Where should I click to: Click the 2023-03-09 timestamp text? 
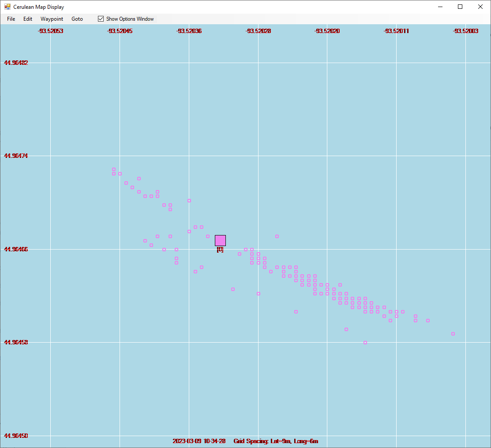[x=199, y=441]
